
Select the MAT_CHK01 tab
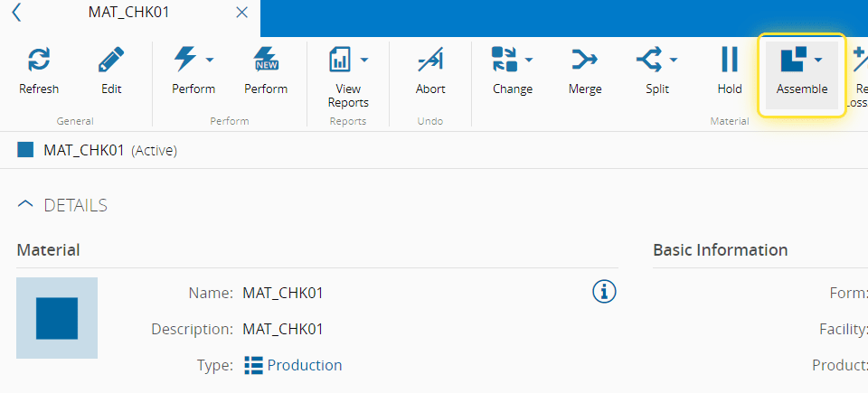(x=128, y=13)
